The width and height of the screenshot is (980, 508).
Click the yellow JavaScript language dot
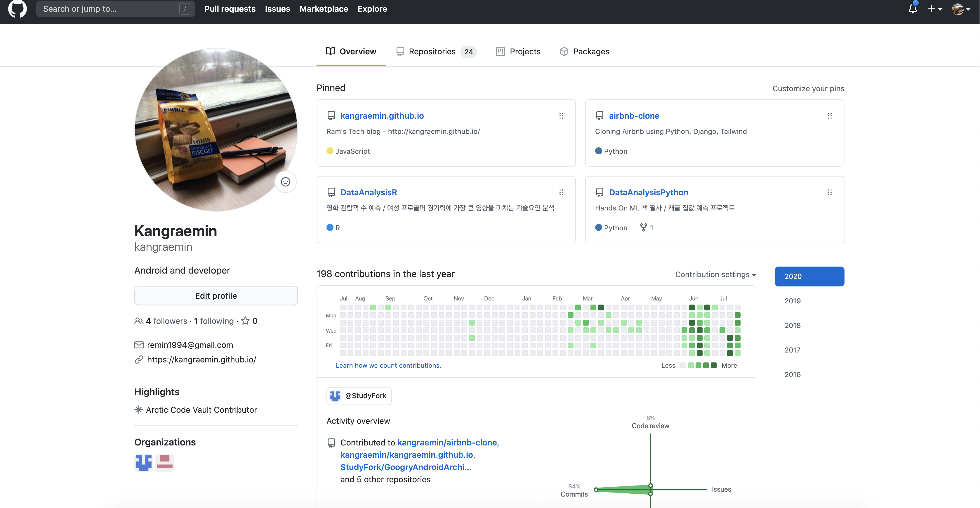coord(330,151)
